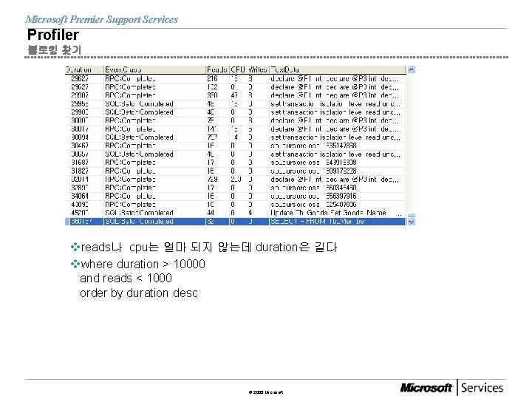The image size is (532, 399).
Task: Click the EventClass column header
Action: coord(154,69)
